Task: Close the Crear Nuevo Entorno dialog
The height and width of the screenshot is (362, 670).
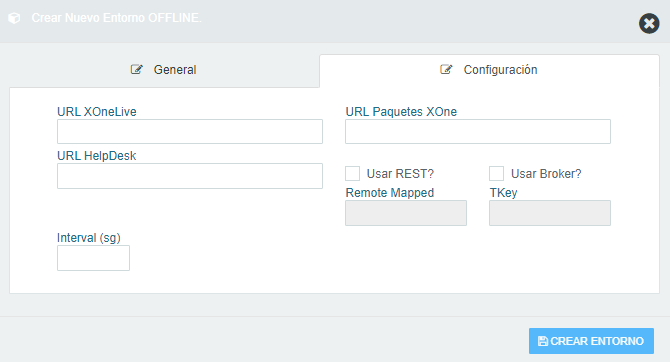Action: point(649,23)
